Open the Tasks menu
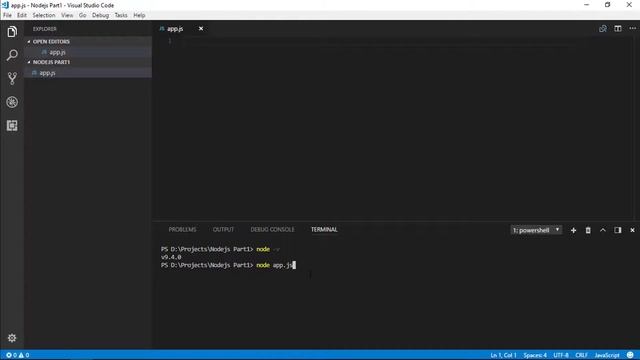 (121, 15)
